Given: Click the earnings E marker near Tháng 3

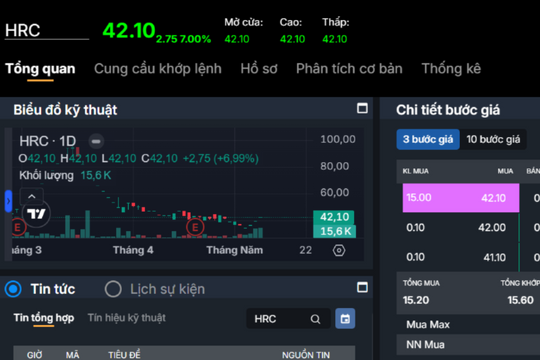Looking at the screenshot, I should click(x=17, y=227).
